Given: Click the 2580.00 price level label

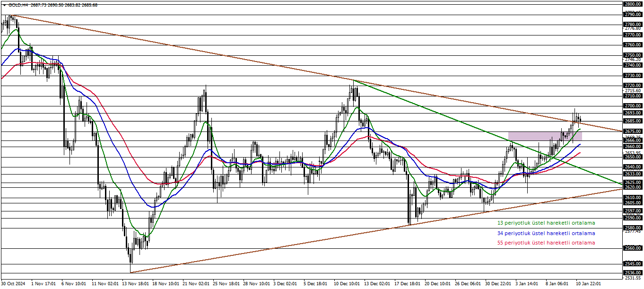Looking at the screenshot, I should pos(632,228).
